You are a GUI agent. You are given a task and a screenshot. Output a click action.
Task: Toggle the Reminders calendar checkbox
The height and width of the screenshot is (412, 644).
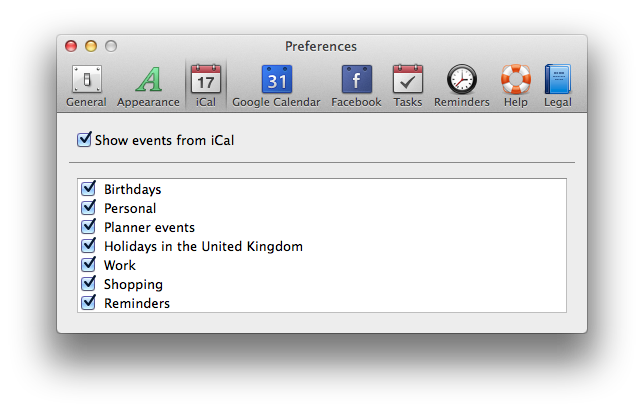(89, 303)
